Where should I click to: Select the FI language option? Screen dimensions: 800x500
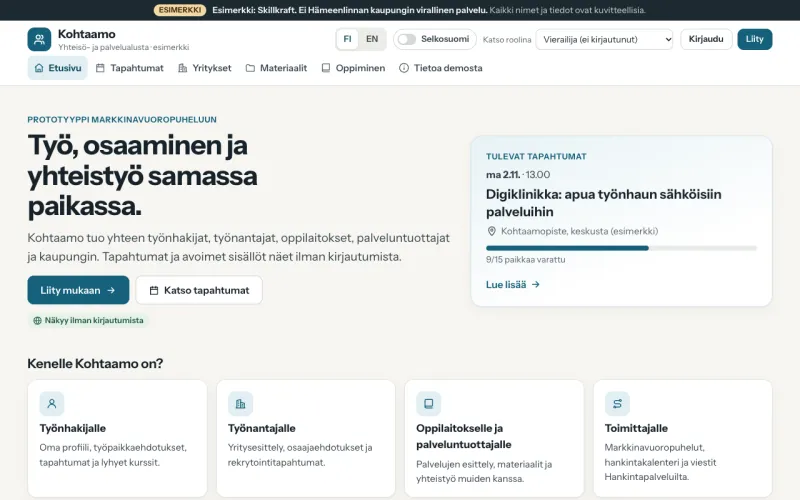(347, 39)
